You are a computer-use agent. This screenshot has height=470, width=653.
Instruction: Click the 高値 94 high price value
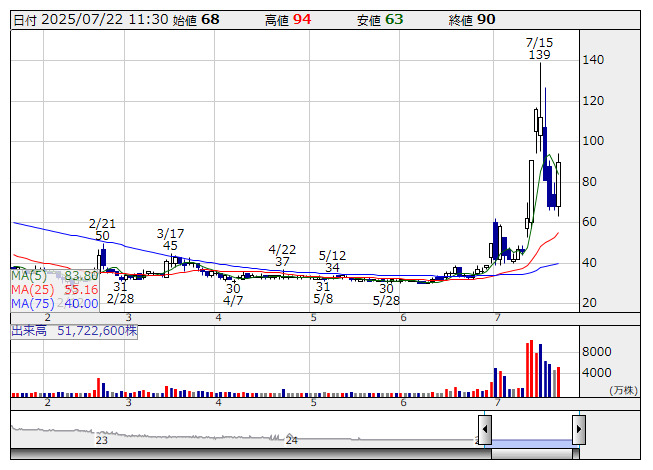[288, 19]
